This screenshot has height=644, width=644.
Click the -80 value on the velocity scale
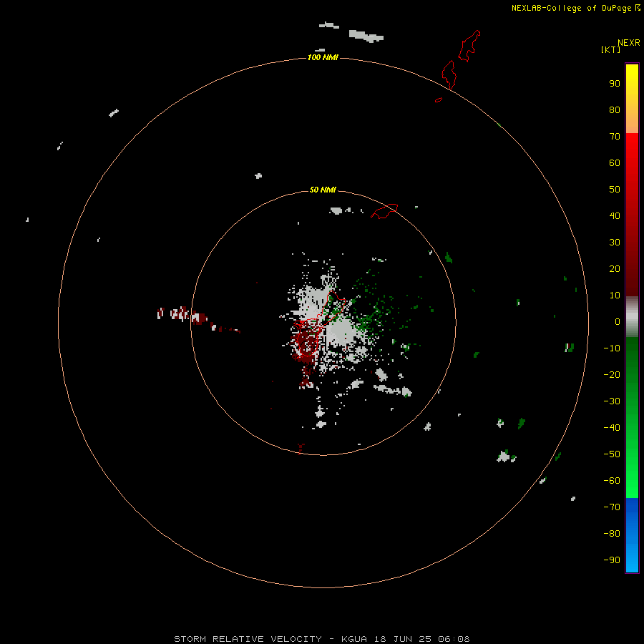tap(612, 534)
